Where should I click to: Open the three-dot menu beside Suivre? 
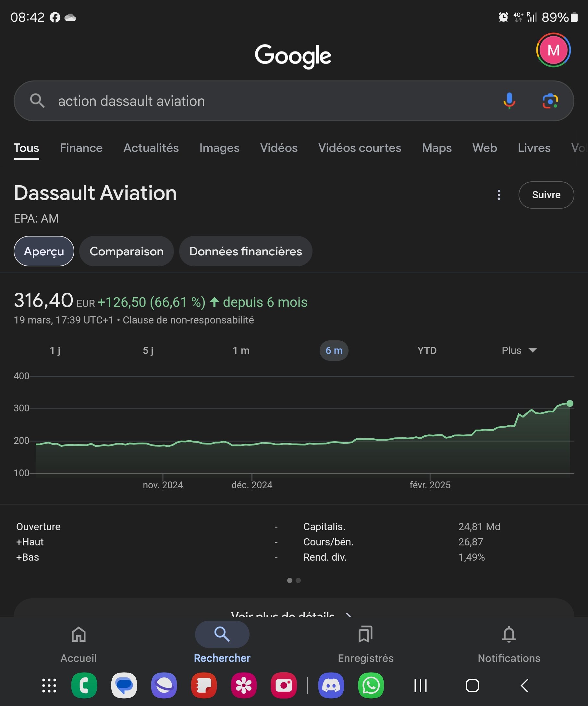498,195
